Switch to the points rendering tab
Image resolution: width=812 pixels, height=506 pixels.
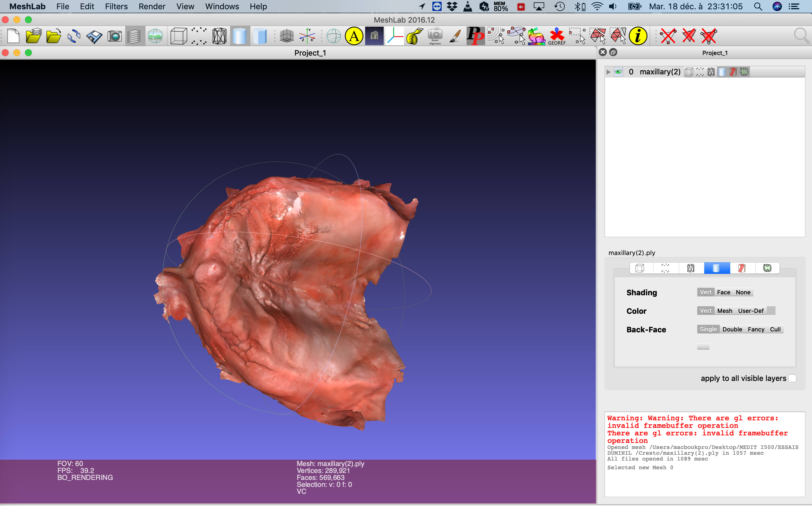click(665, 268)
